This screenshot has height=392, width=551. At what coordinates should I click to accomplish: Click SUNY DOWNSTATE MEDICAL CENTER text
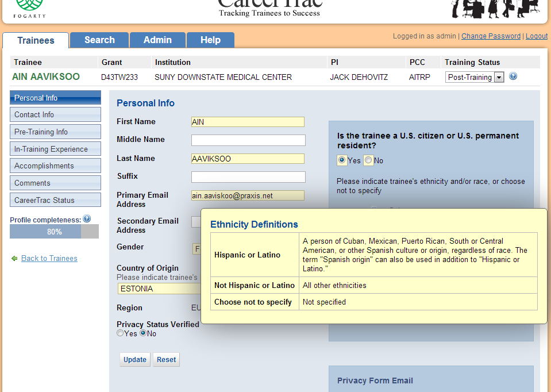coord(223,77)
